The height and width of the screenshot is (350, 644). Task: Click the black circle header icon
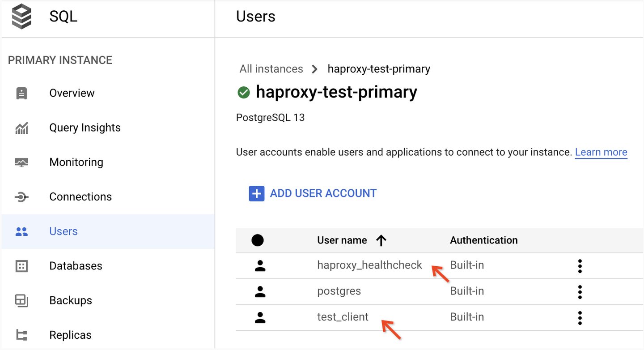point(258,240)
